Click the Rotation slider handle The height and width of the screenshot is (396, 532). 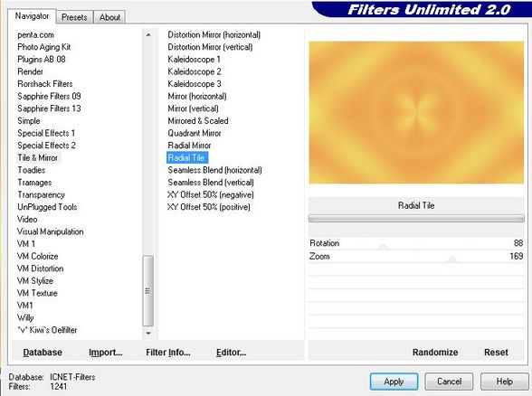(384, 246)
